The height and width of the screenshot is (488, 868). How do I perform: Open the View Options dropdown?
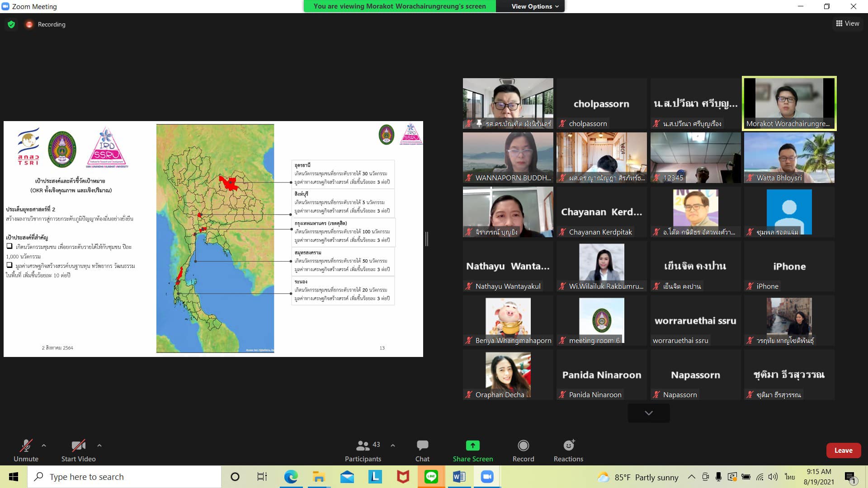(x=535, y=6)
